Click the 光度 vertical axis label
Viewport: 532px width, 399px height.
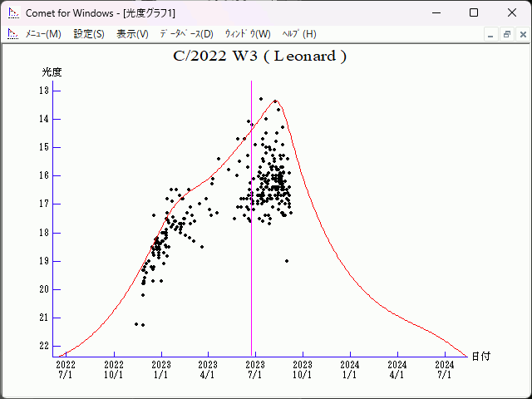[52, 72]
